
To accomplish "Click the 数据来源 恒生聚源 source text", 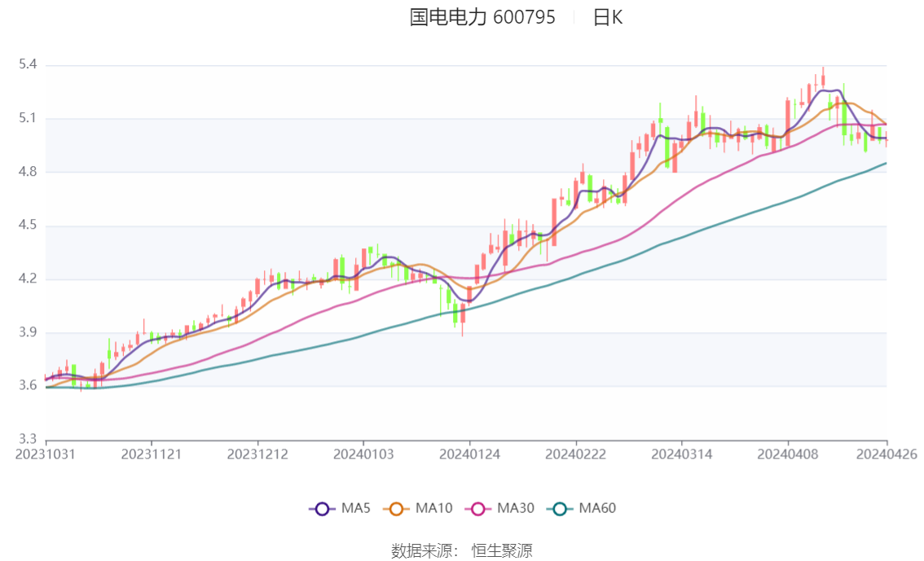I will click(461, 551).
